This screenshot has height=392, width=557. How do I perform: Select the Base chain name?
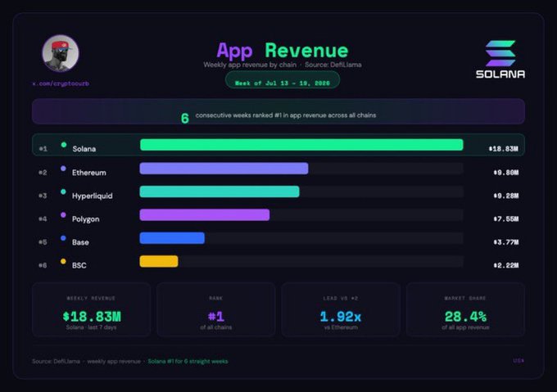[80, 242]
